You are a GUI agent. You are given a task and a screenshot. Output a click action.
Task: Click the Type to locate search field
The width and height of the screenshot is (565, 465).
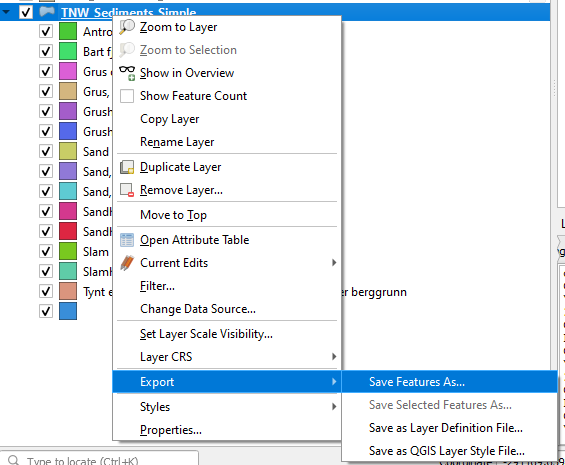tap(99, 460)
